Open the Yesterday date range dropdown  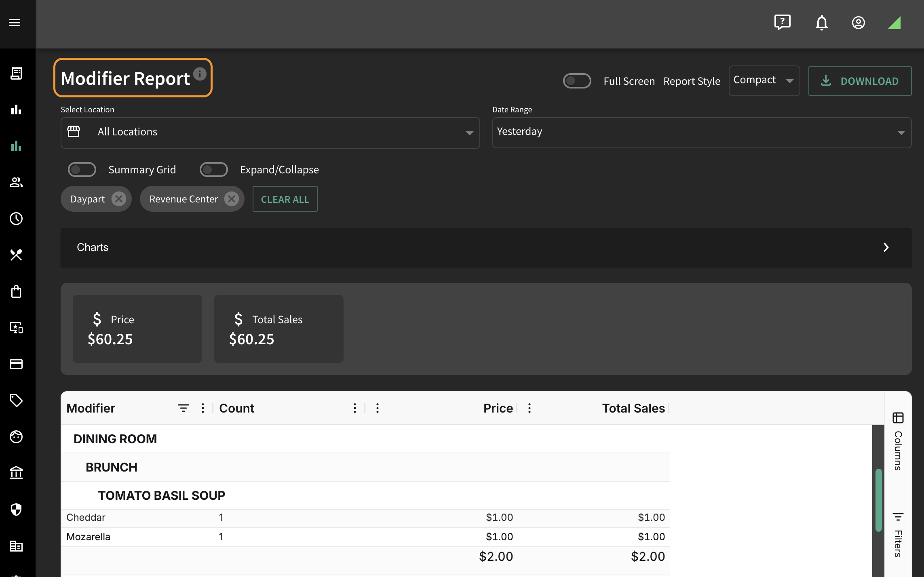coord(702,133)
